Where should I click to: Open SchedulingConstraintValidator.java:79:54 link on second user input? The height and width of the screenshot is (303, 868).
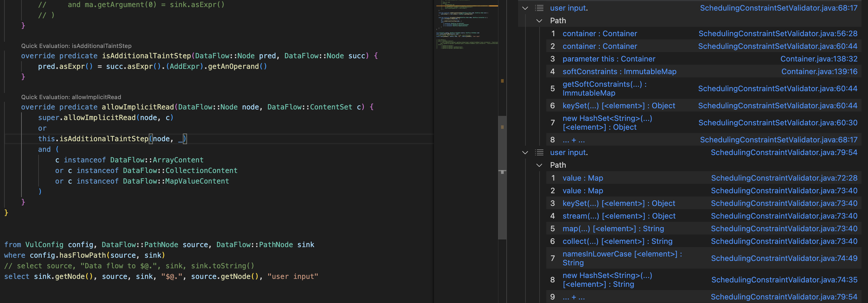point(784,153)
